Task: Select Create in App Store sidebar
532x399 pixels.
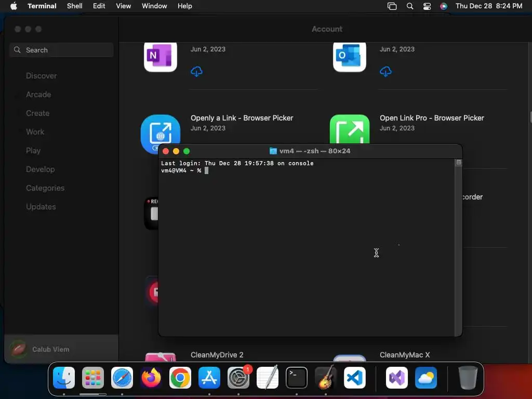Action: [37, 113]
